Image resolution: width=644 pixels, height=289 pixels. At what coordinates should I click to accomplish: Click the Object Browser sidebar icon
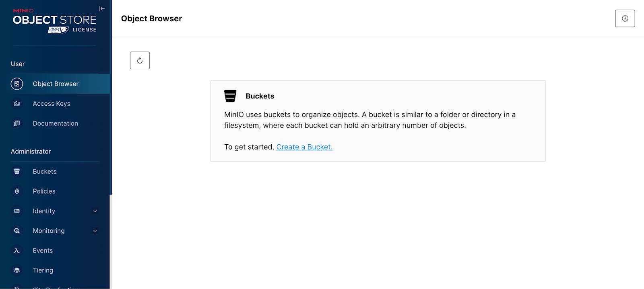coord(17,84)
